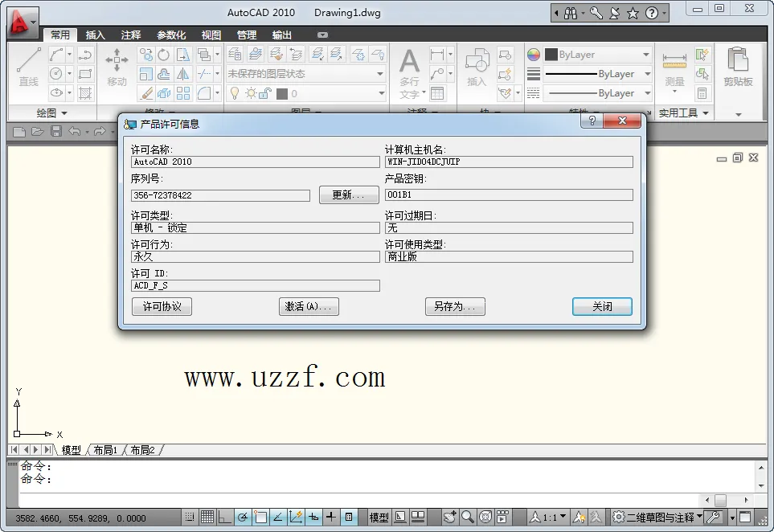Open the ByLayer color dropdown
The image size is (774, 532).
(x=648, y=54)
